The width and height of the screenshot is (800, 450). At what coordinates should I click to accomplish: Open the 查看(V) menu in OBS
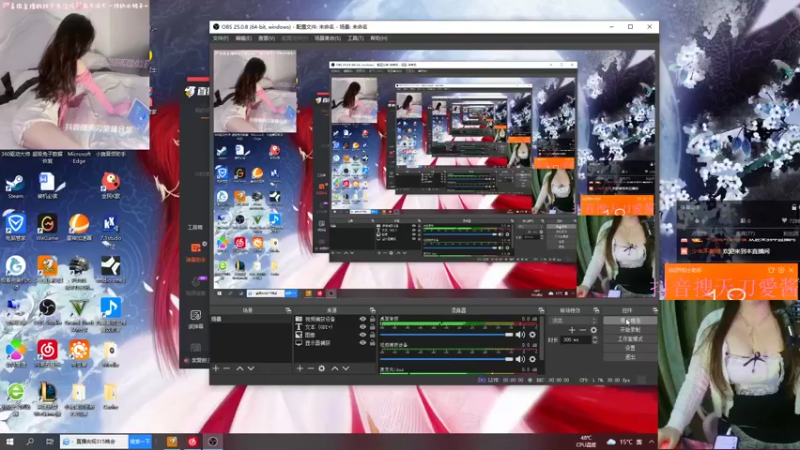(266, 38)
